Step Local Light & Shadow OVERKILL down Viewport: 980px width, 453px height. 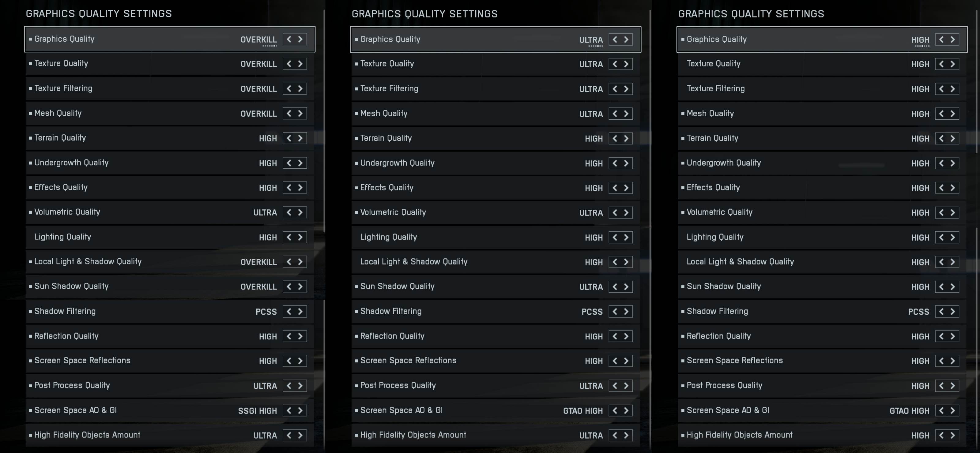289,262
